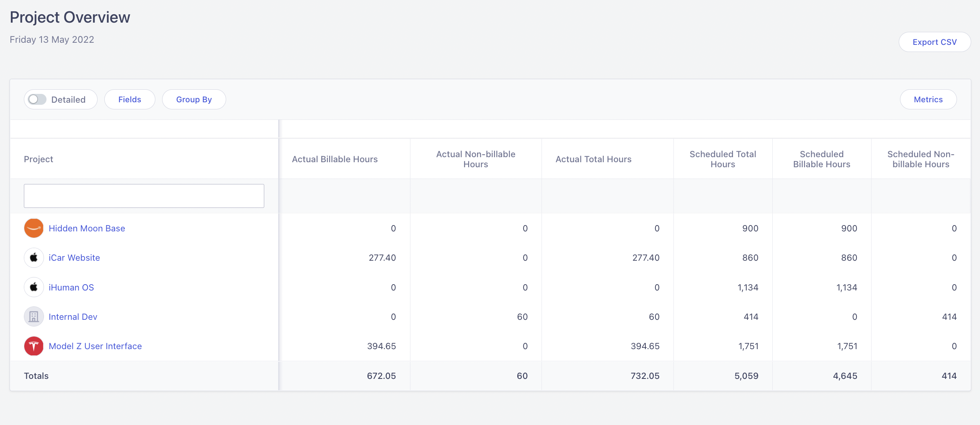
Task: Select Internal Dev's 60 actual non-billable hours
Action: [522, 317]
